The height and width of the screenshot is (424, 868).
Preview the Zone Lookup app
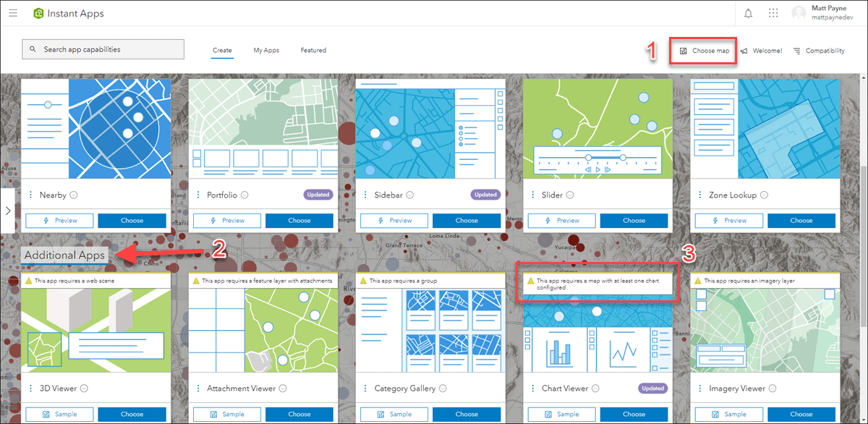(729, 221)
